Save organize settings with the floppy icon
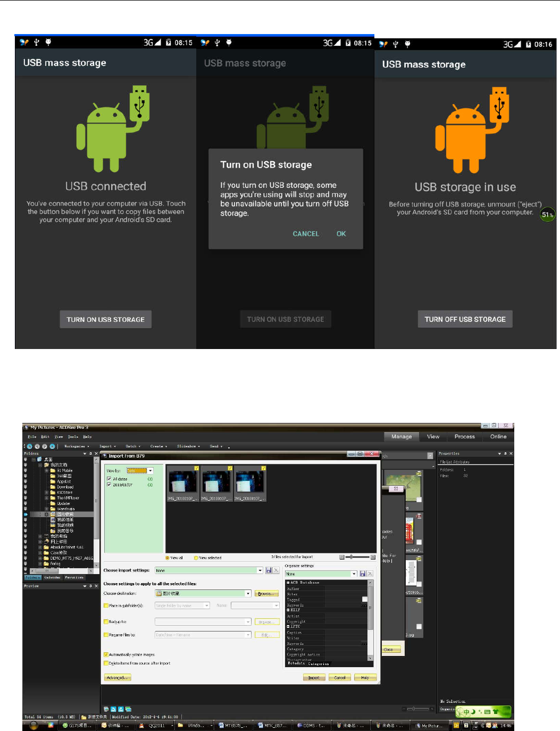This screenshot has width=560, height=731. tap(363, 574)
